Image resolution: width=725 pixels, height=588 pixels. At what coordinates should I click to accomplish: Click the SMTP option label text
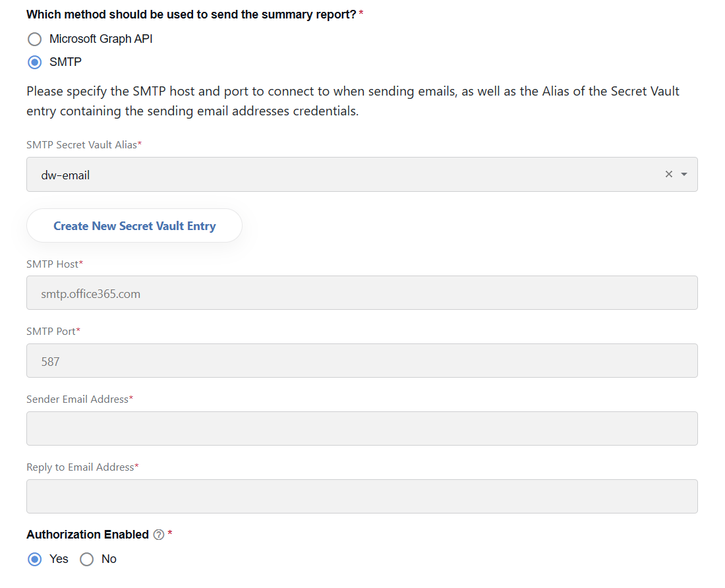pos(65,62)
